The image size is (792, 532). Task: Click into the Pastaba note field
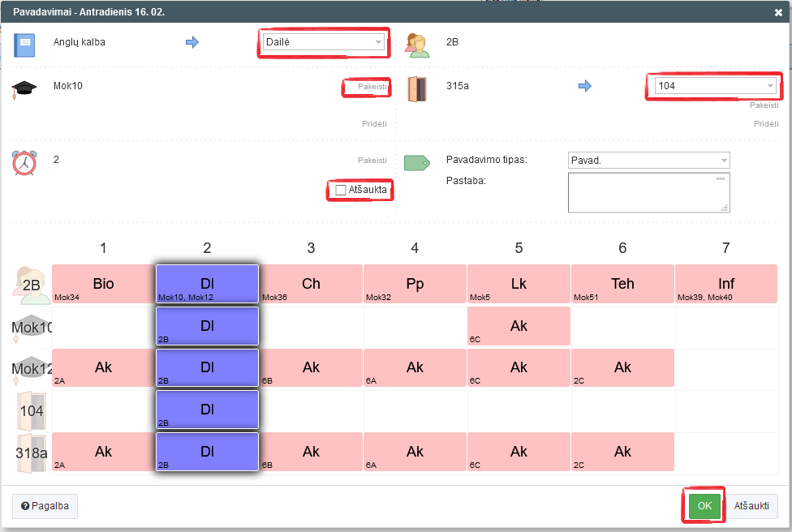[648, 193]
